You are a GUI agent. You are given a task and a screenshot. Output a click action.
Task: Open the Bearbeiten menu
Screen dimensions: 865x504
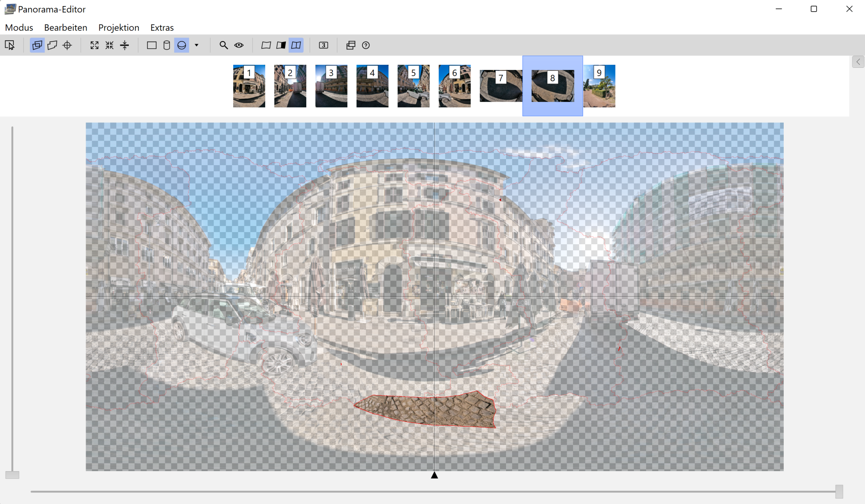[65, 28]
